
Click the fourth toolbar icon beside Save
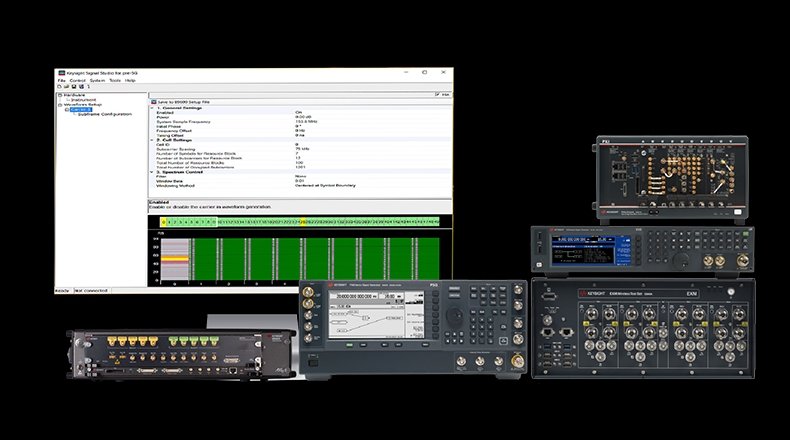click(x=81, y=87)
